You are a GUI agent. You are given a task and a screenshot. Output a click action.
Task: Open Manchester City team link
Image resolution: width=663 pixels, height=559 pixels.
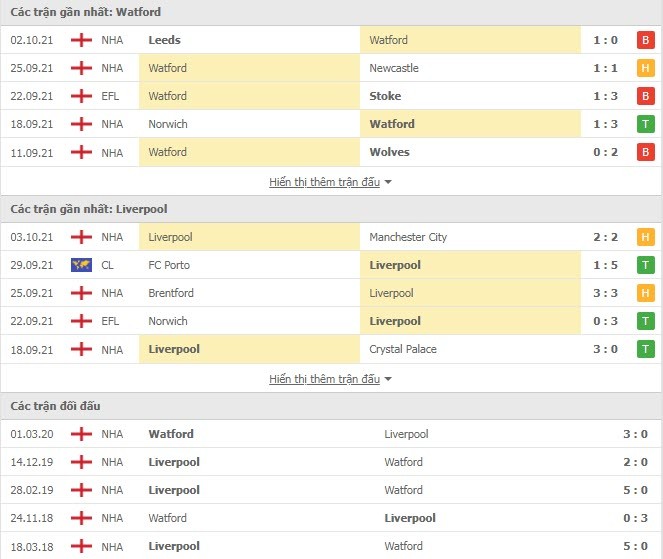coord(408,237)
